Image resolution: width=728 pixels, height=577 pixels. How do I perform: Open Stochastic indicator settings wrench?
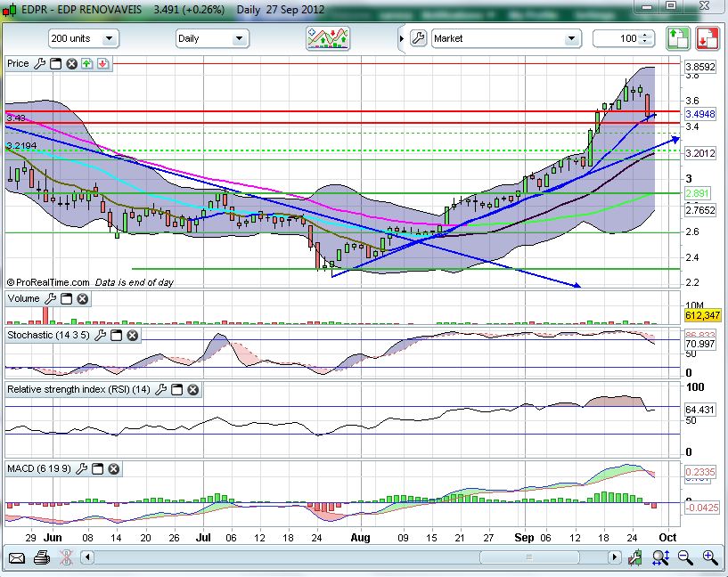[100, 335]
